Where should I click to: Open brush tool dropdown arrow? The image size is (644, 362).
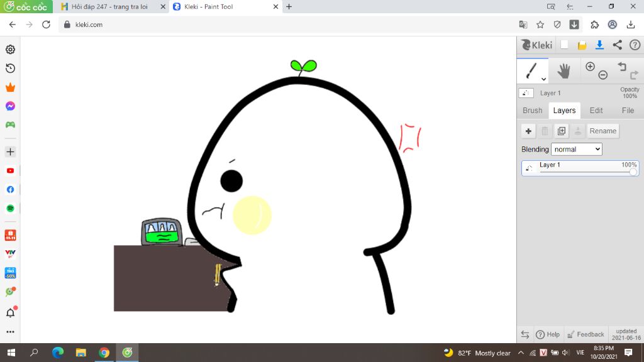(543, 79)
